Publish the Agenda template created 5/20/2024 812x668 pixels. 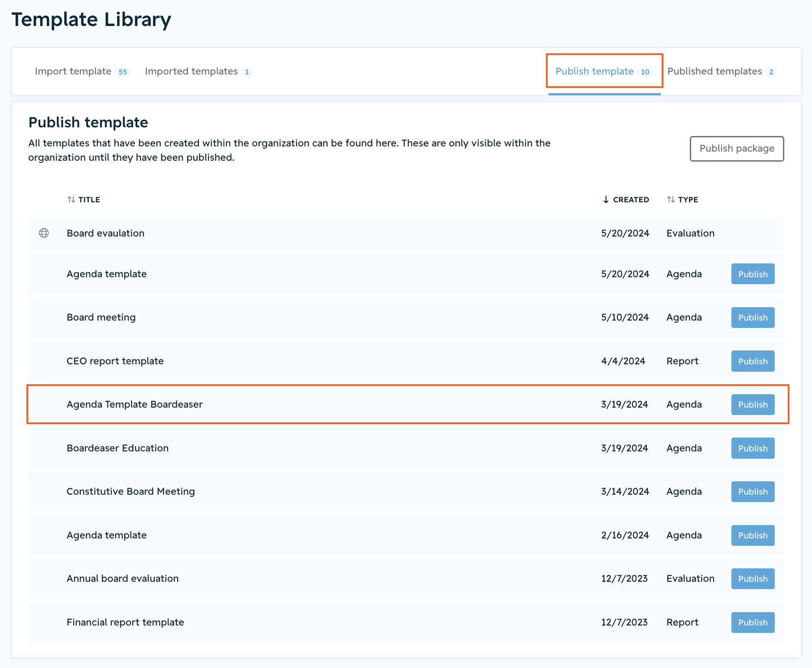point(753,274)
